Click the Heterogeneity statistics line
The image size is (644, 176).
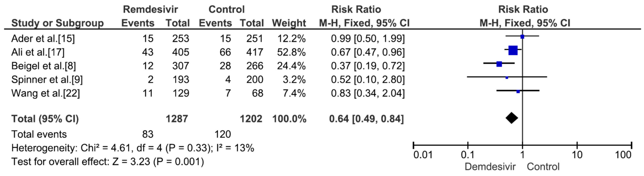pyautogui.click(x=132, y=148)
